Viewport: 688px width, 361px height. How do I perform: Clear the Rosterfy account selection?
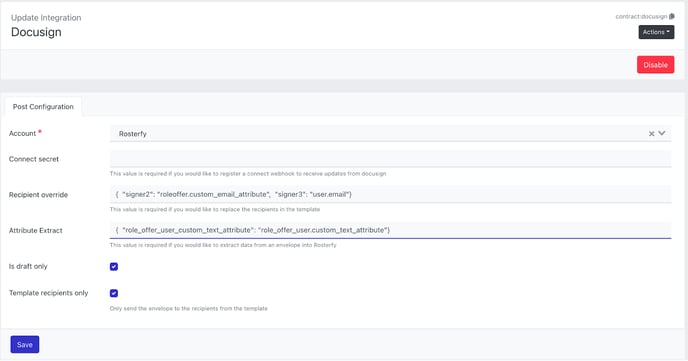point(652,134)
